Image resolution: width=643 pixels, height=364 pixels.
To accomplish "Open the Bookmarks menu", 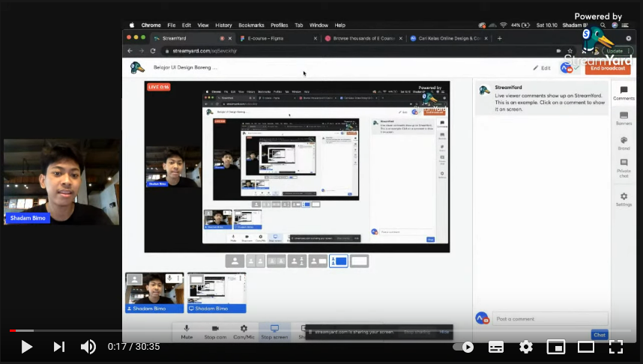I will (x=251, y=25).
